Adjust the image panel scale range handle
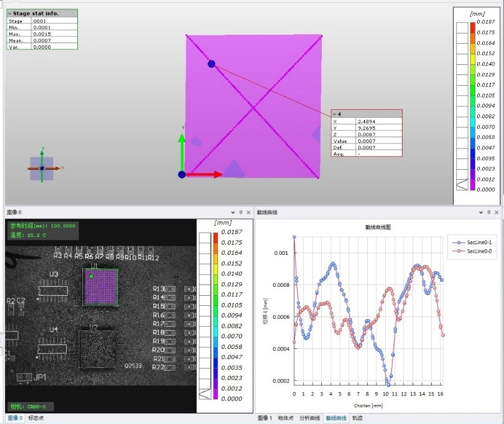The image size is (504, 424). [x=205, y=394]
